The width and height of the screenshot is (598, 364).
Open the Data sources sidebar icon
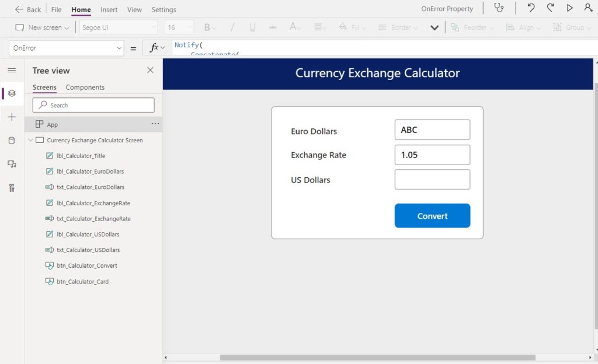[x=12, y=141]
